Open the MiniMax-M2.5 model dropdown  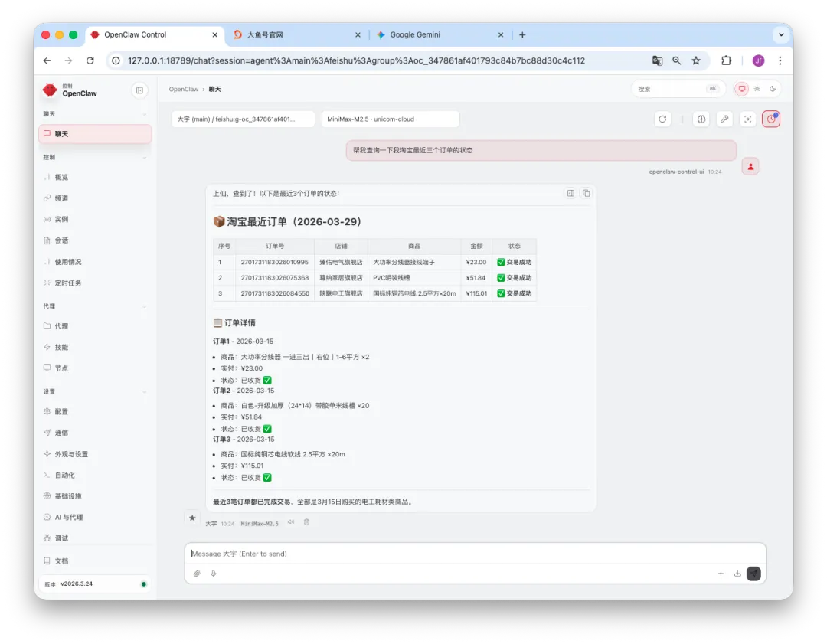[x=391, y=119]
